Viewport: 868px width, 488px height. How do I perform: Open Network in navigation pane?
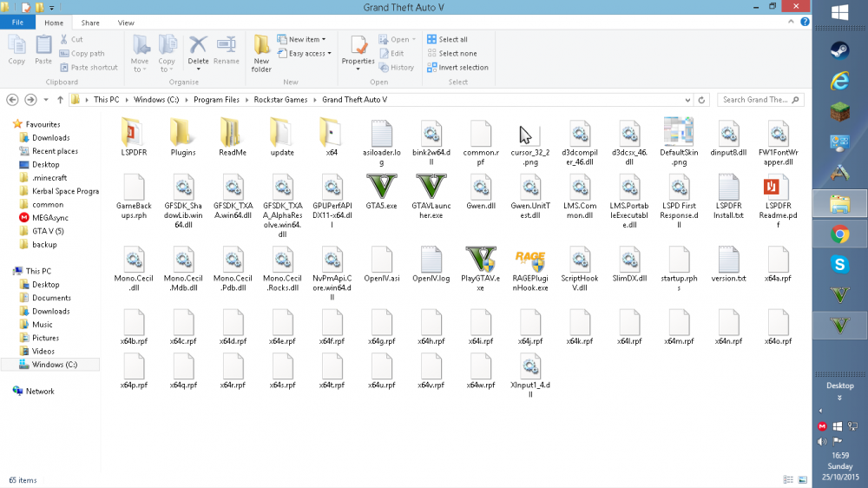pyautogui.click(x=33, y=391)
